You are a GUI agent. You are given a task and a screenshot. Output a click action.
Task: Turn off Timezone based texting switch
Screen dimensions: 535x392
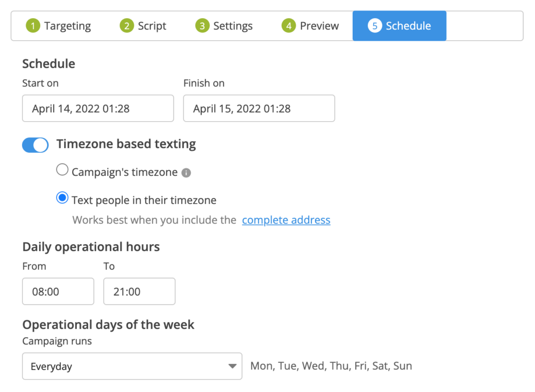tap(35, 145)
